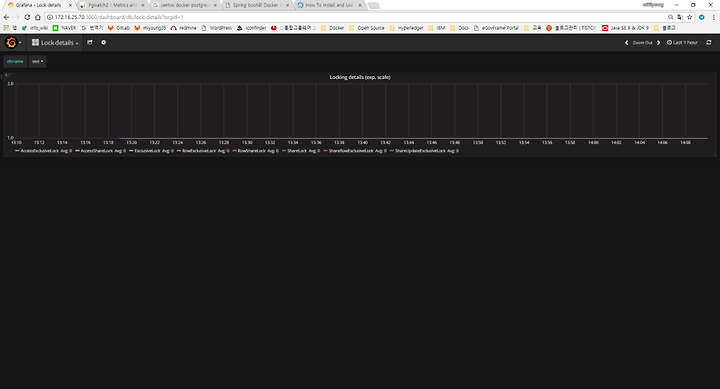Shift time range backward with left chevron
720x389 pixels.
click(626, 42)
